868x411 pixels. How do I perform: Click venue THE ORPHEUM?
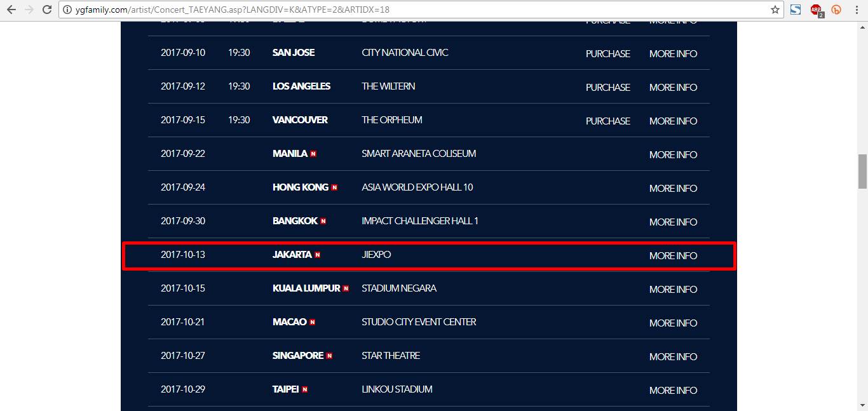392,120
